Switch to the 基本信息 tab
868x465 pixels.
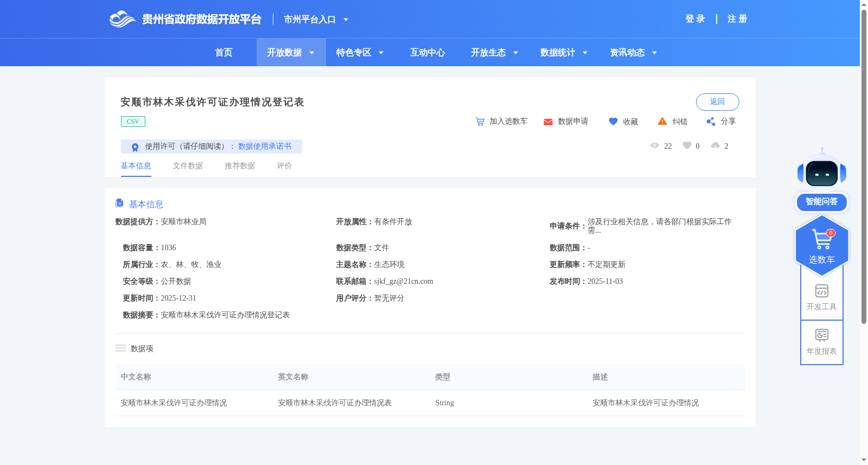[136, 166]
